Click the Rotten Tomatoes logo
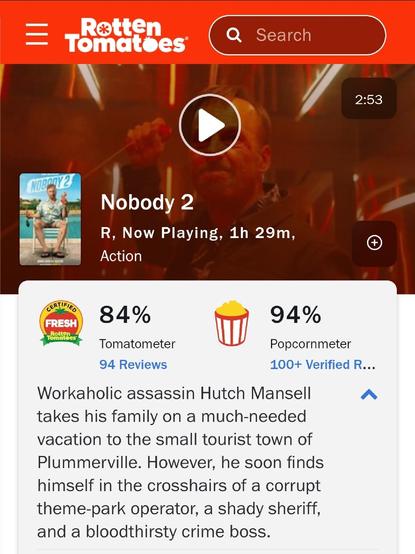The height and width of the screenshot is (554, 415). pyautogui.click(x=125, y=35)
